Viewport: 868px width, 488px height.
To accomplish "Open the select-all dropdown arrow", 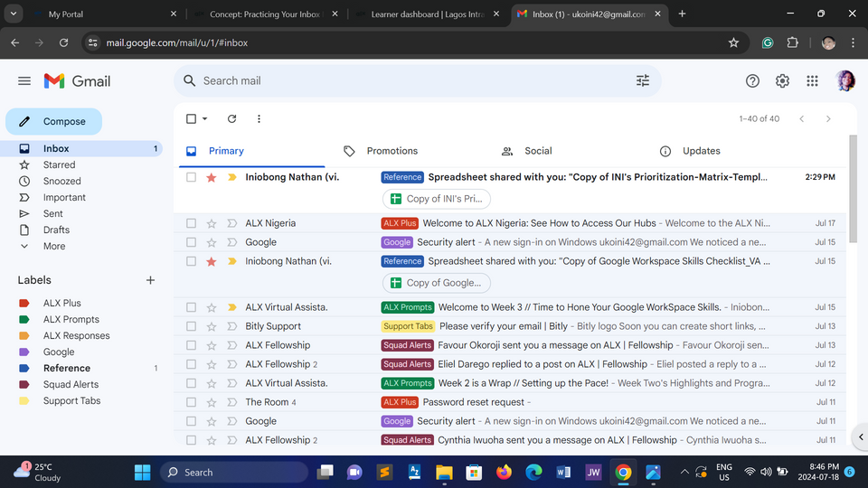I will [205, 119].
